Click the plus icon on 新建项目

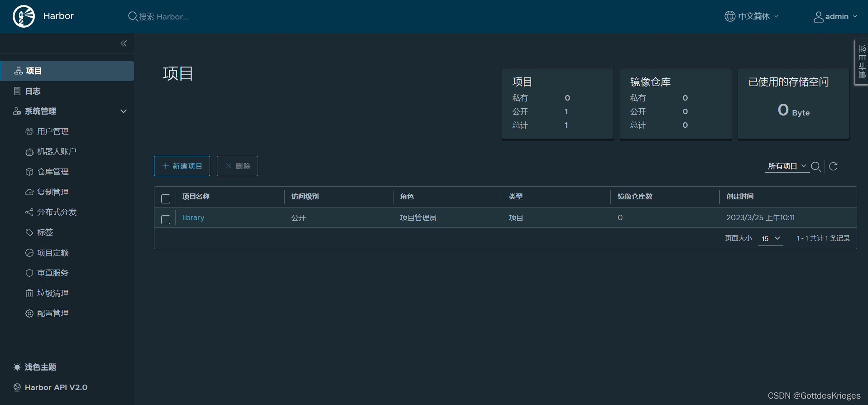[x=166, y=166]
